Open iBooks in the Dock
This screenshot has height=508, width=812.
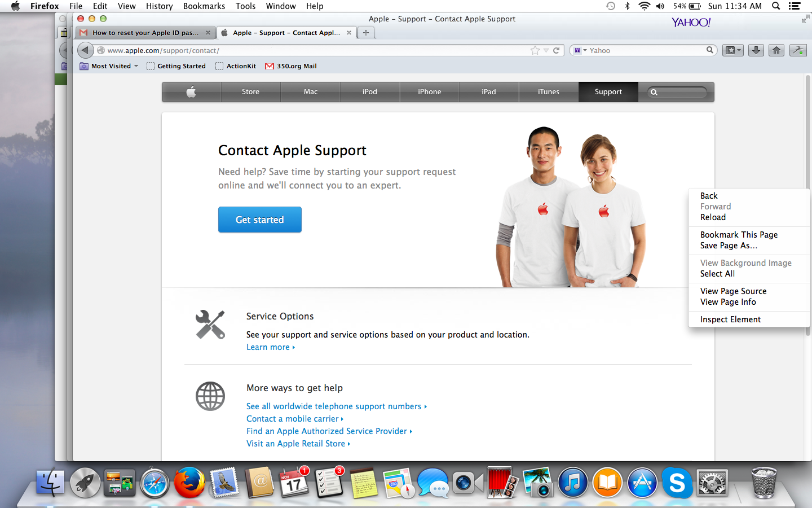click(607, 483)
